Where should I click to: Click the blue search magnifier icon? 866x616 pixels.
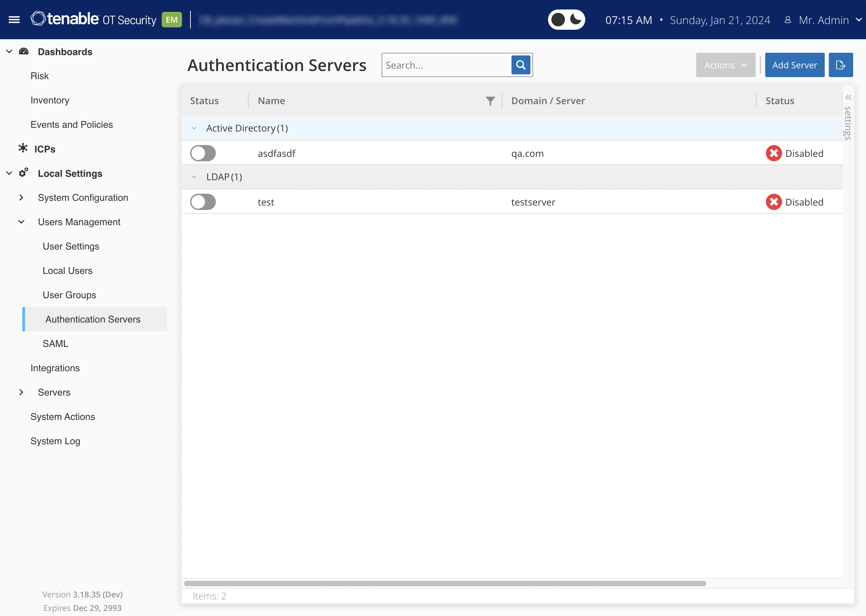tap(521, 65)
